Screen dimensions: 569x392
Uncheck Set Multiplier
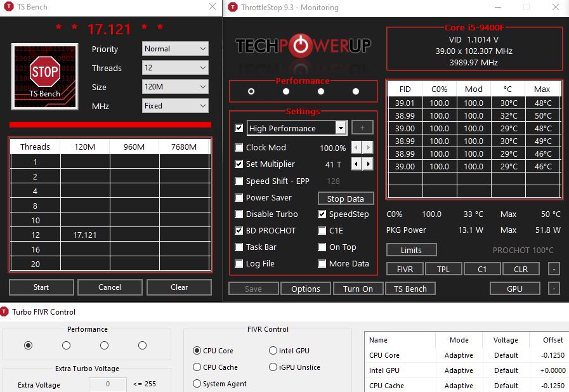[239, 164]
